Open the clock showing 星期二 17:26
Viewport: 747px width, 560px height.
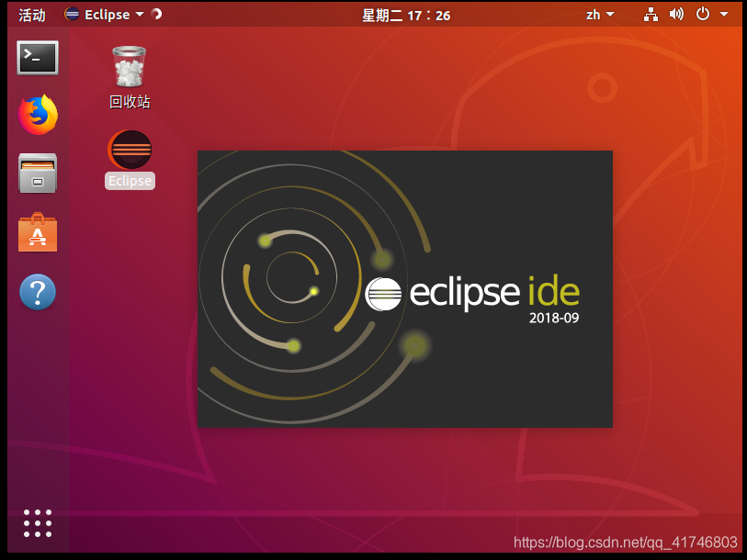click(406, 16)
